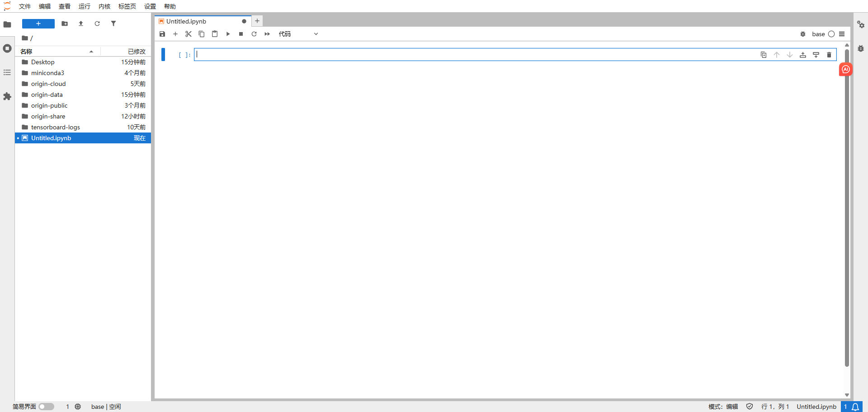
Task: Delete the cell using the trash icon
Action: (x=829, y=55)
